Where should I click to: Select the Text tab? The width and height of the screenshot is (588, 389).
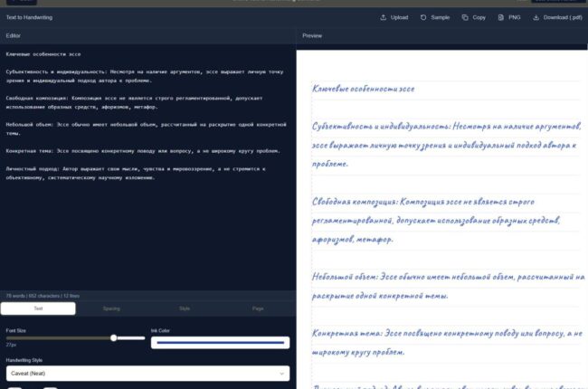[38, 308]
